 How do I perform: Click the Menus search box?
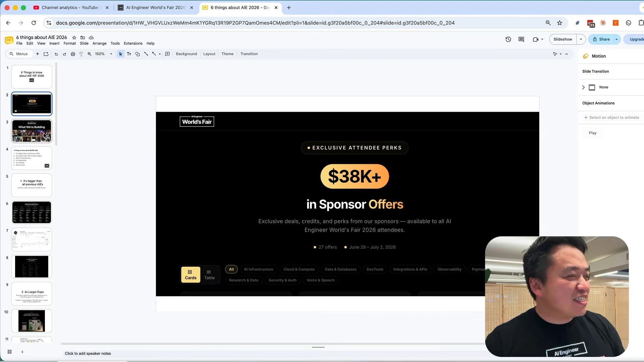[x=19, y=54]
